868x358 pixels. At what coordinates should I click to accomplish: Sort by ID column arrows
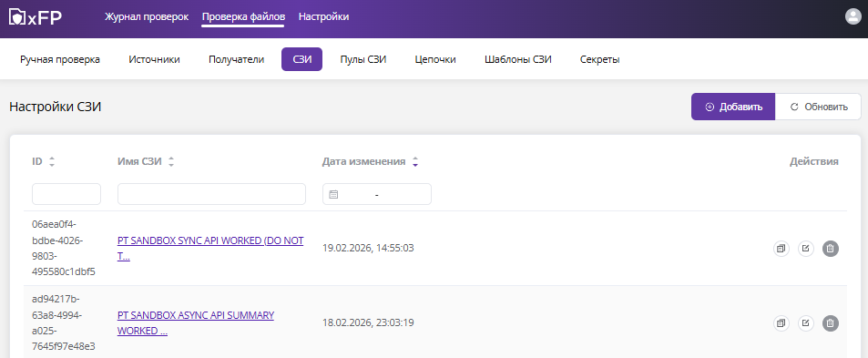(x=52, y=162)
